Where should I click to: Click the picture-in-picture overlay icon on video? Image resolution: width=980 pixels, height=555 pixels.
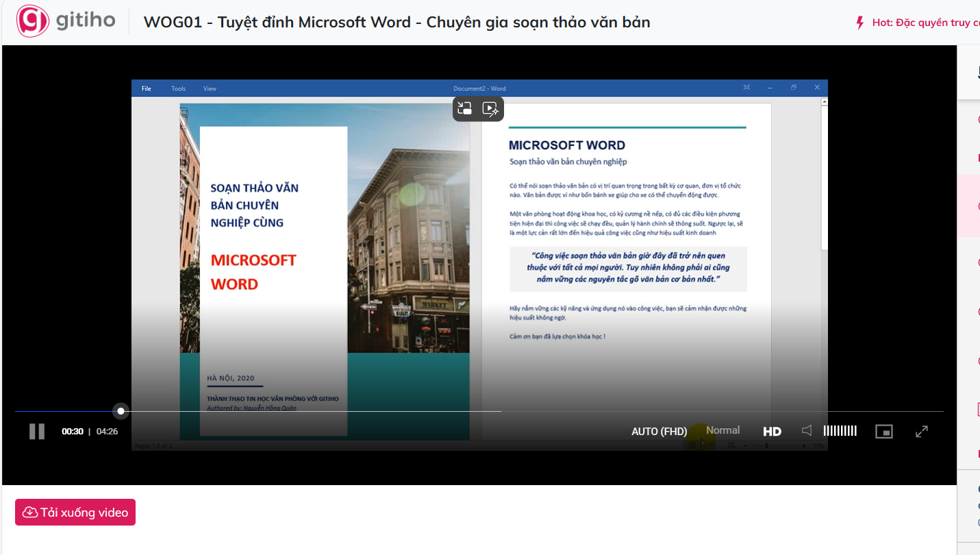pos(465,108)
